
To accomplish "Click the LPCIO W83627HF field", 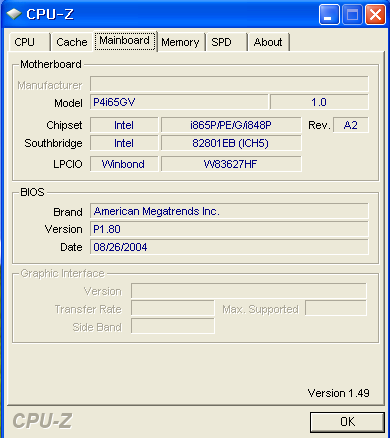I will tap(231, 164).
